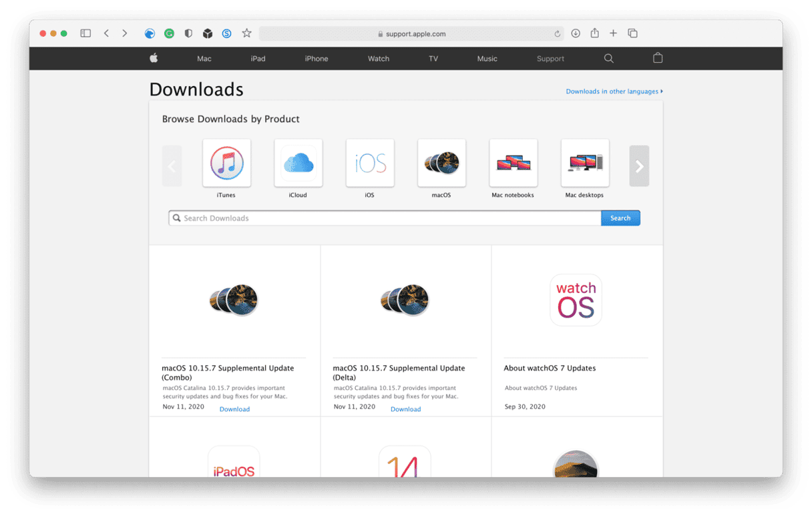This screenshot has height=516, width=812.
Task: Open the shopping bag
Action: coord(658,58)
